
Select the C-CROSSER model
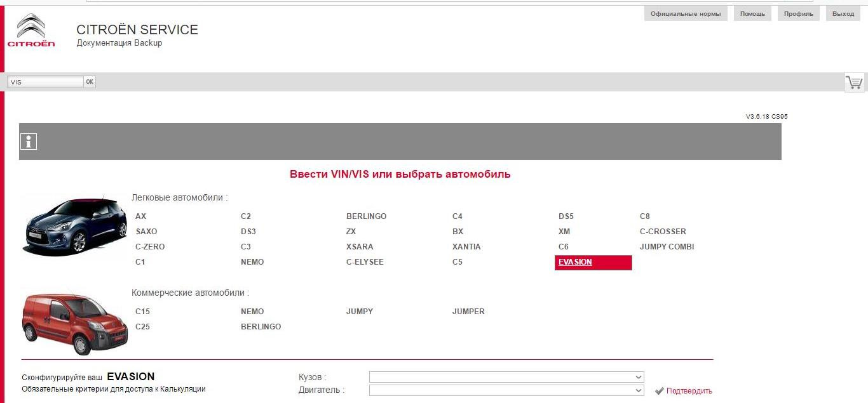click(x=663, y=232)
